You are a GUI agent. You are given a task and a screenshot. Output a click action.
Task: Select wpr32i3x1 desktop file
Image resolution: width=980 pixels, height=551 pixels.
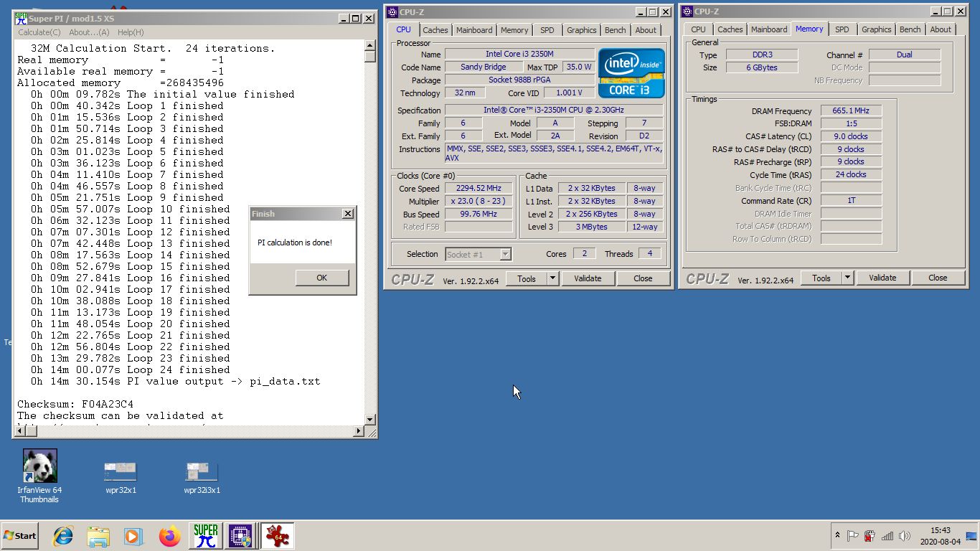click(x=202, y=478)
